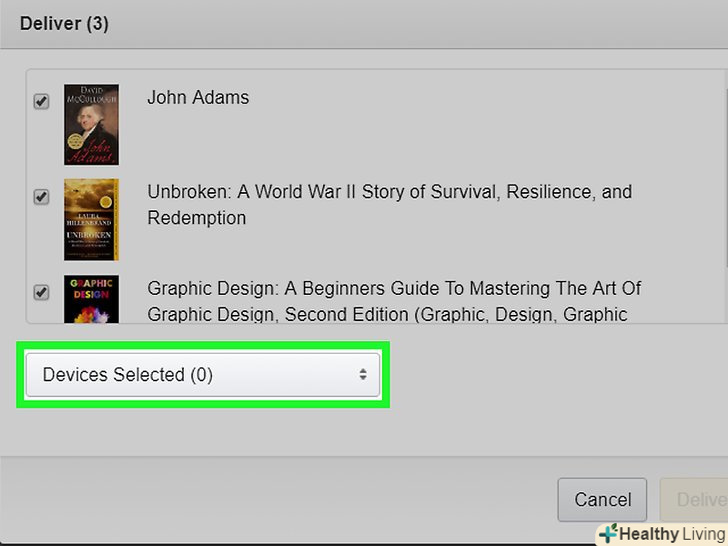Click the blank space right of the devices dropdown
The image size is (728, 546).
[550, 375]
